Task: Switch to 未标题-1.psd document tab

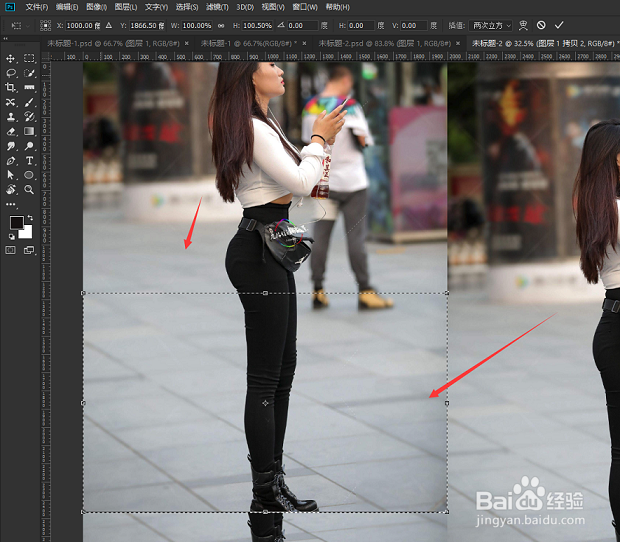Action: pos(113,43)
